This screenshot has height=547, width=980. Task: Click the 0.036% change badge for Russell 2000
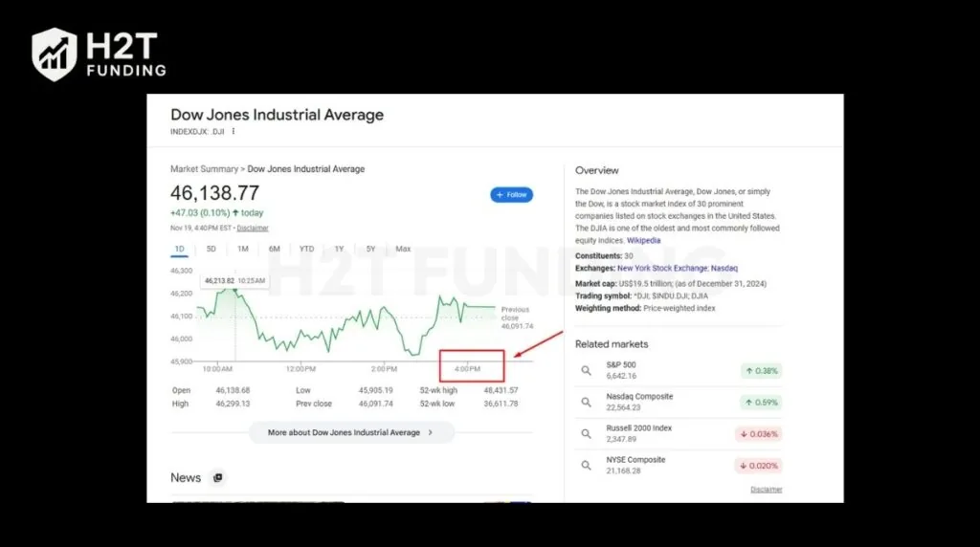pos(759,434)
